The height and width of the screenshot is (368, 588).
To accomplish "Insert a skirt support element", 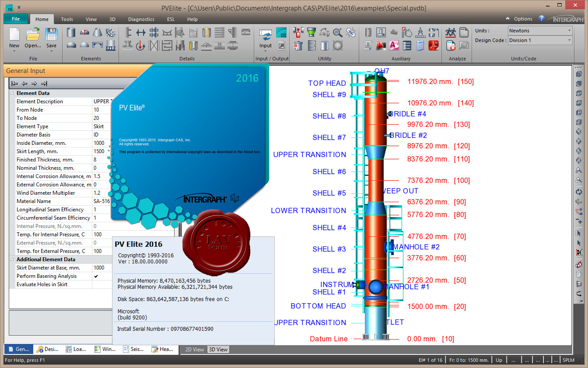I will (111, 45).
